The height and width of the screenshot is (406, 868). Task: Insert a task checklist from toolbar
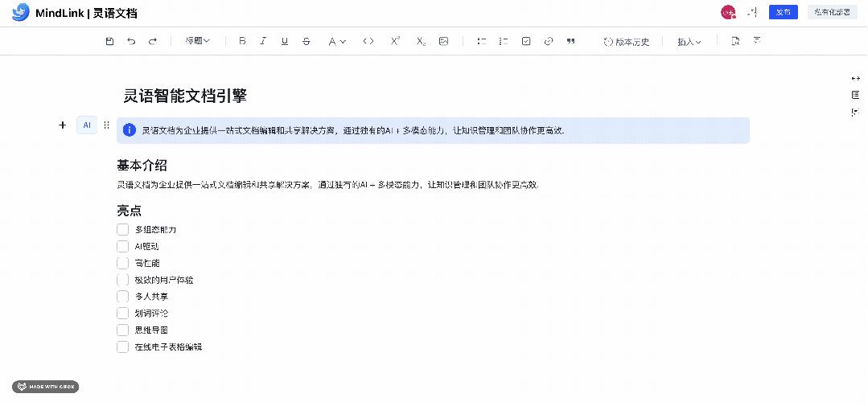526,42
